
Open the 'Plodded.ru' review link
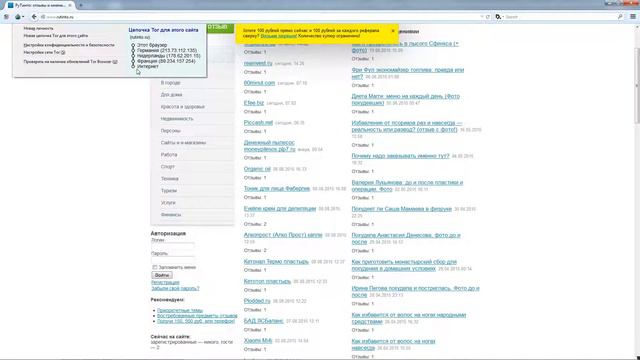tap(257, 301)
